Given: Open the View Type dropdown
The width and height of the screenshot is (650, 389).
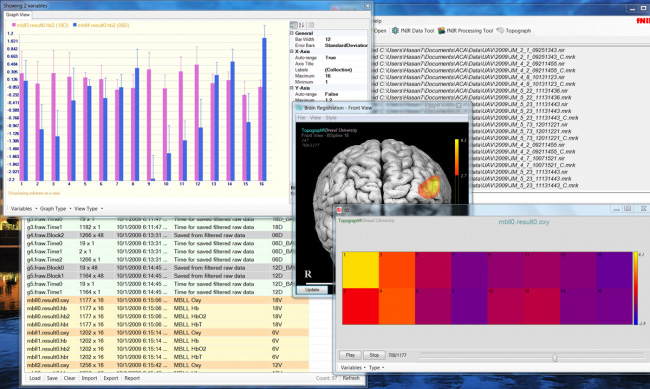Looking at the screenshot, I should point(88,209).
